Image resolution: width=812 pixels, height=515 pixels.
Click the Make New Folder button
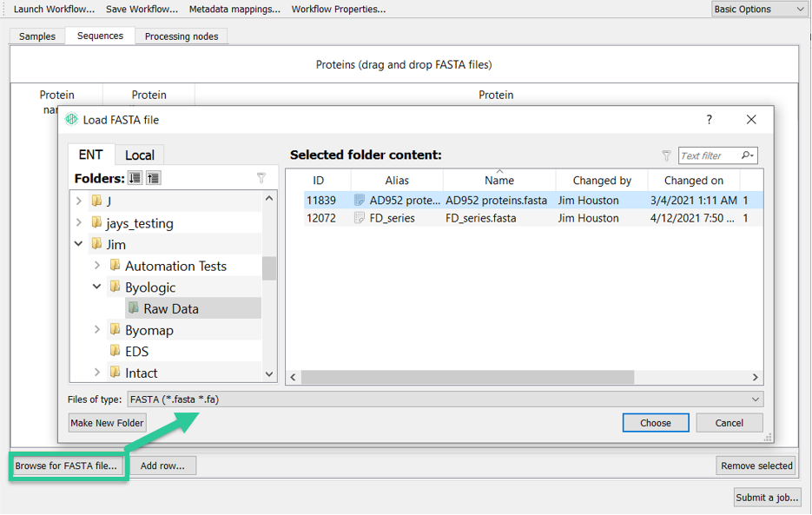click(107, 423)
